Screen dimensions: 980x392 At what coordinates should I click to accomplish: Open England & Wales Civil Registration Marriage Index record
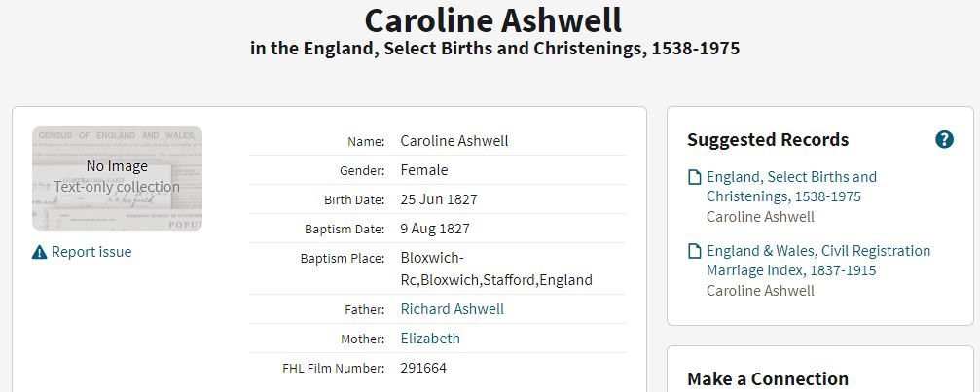click(818, 261)
